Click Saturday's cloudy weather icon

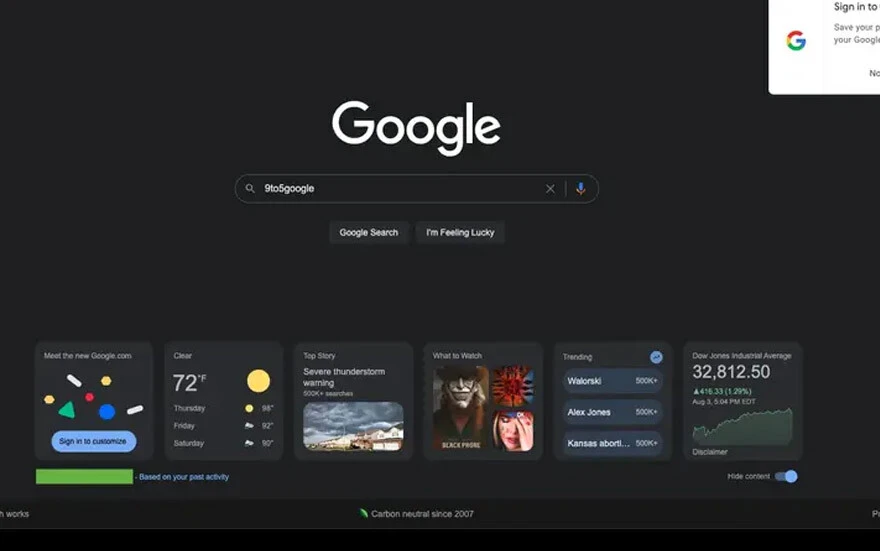(249, 443)
